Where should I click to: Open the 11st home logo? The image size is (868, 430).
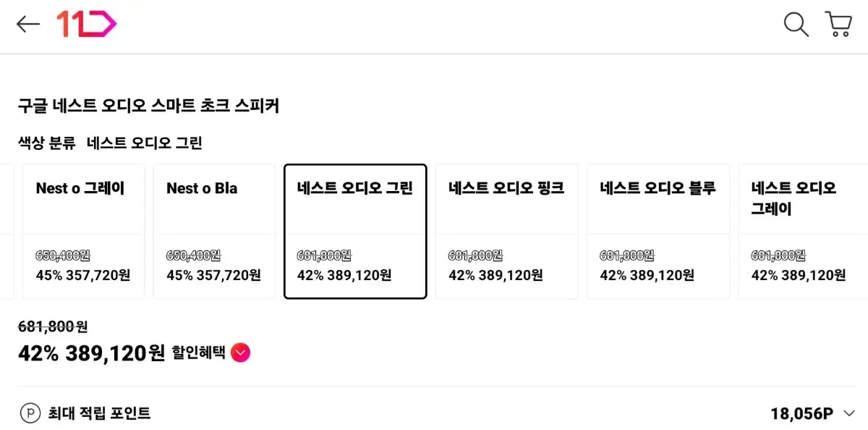[x=87, y=25]
